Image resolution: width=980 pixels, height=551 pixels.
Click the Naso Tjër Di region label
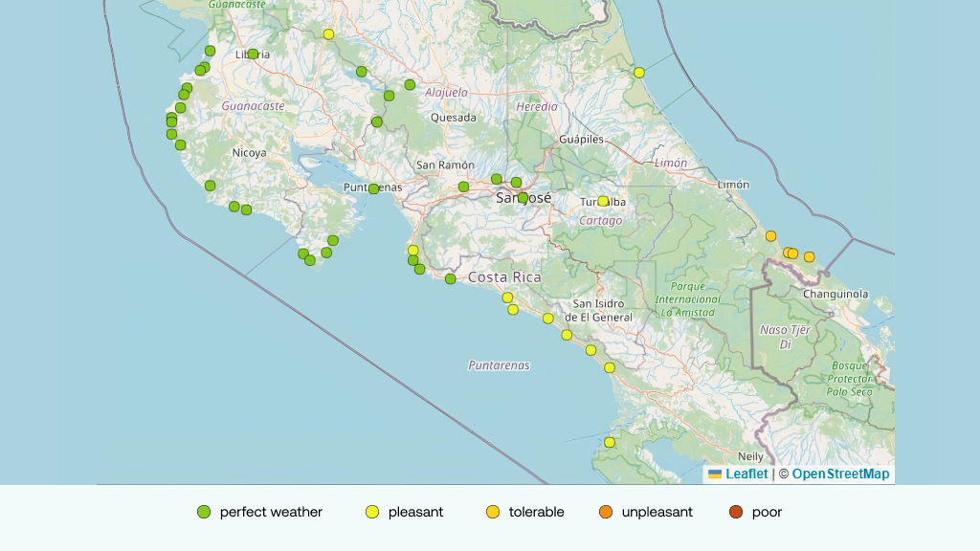pyautogui.click(x=785, y=337)
